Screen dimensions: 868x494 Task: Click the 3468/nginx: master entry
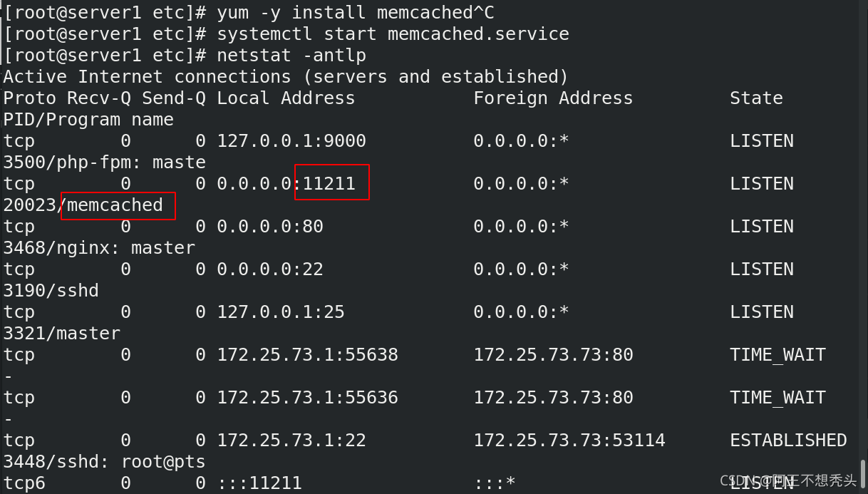(99, 248)
